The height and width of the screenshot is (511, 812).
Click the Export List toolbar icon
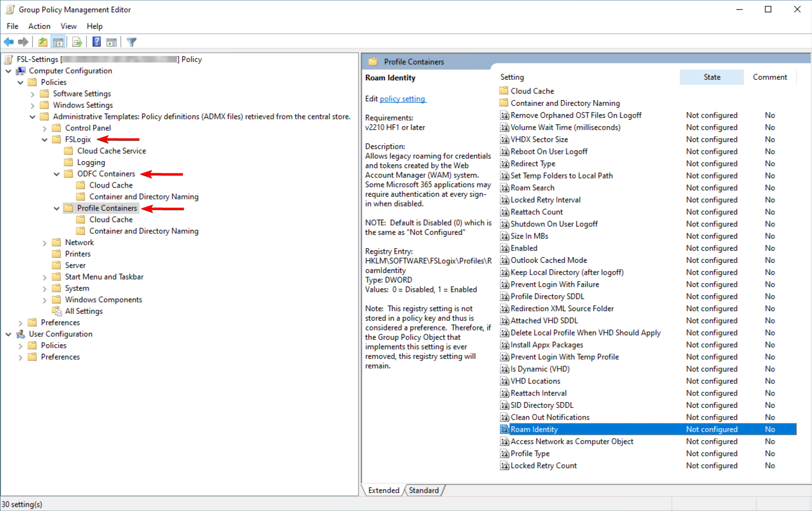(x=77, y=42)
